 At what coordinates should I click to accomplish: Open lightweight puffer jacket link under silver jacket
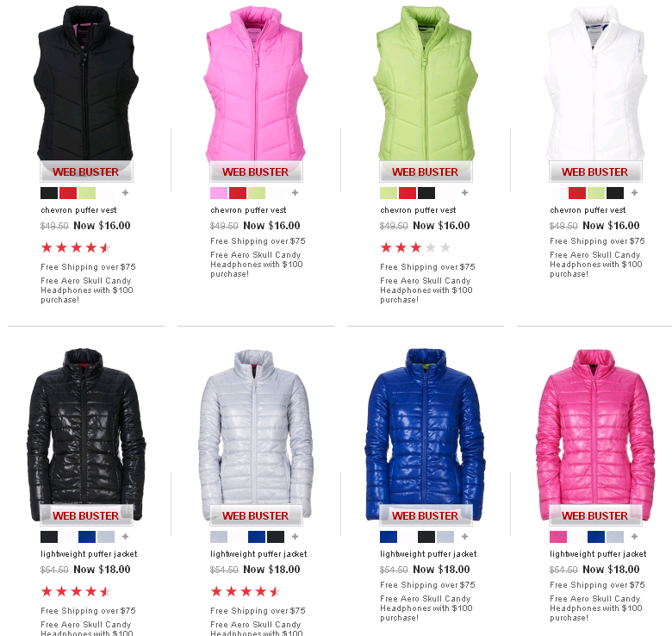[x=258, y=554]
